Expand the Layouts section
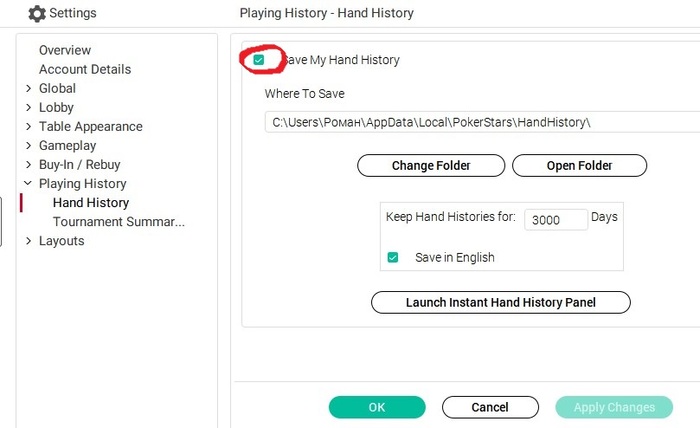This screenshot has width=700, height=428. click(29, 241)
